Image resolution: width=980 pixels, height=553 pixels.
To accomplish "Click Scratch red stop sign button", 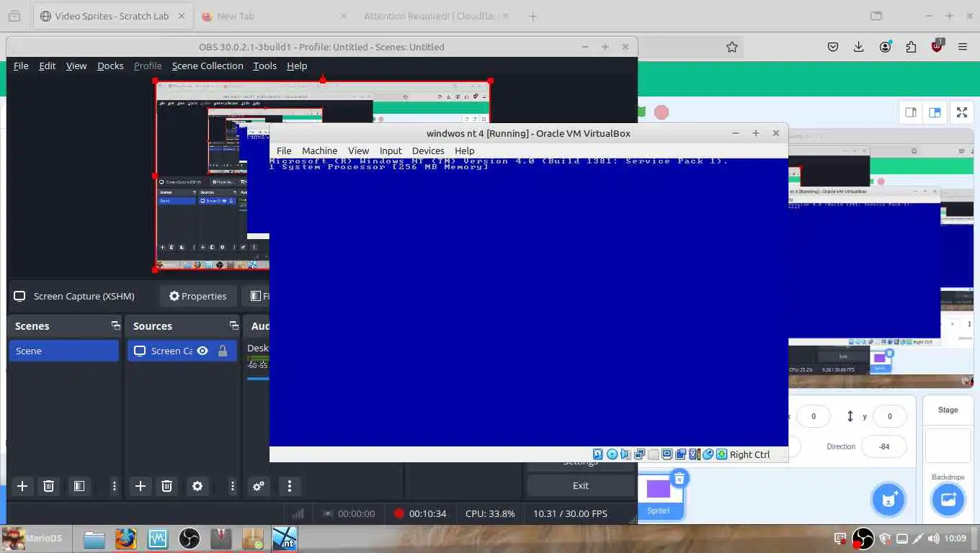I will [661, 112].
